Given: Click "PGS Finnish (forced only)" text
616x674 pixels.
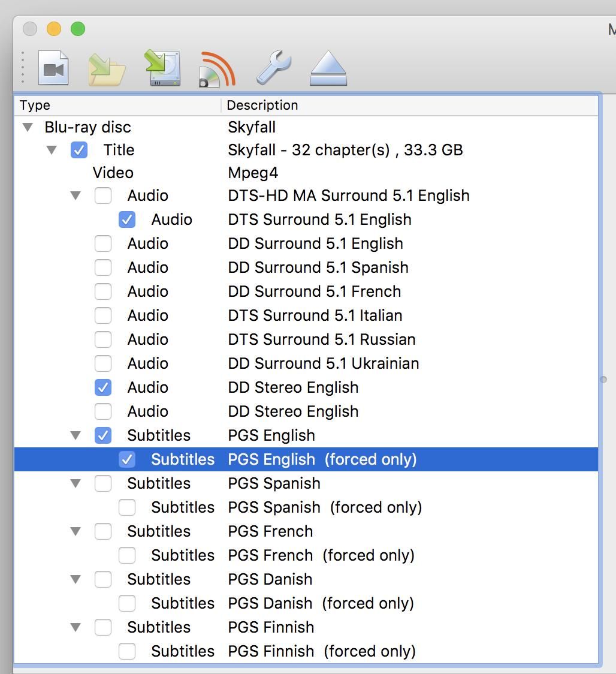Looking at the screenshot, I should pos(322,652).
